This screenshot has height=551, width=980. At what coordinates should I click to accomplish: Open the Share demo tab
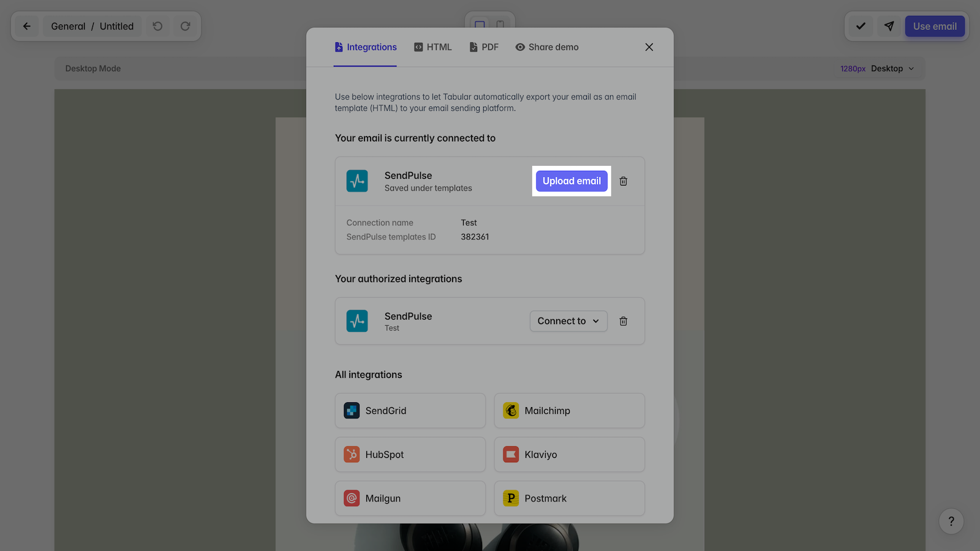tap(547, 47)
